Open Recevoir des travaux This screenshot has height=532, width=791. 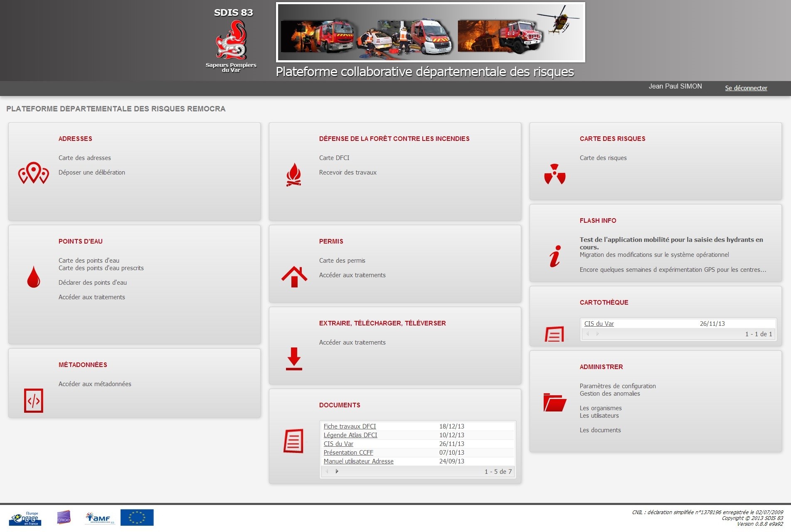coord(348,172)
